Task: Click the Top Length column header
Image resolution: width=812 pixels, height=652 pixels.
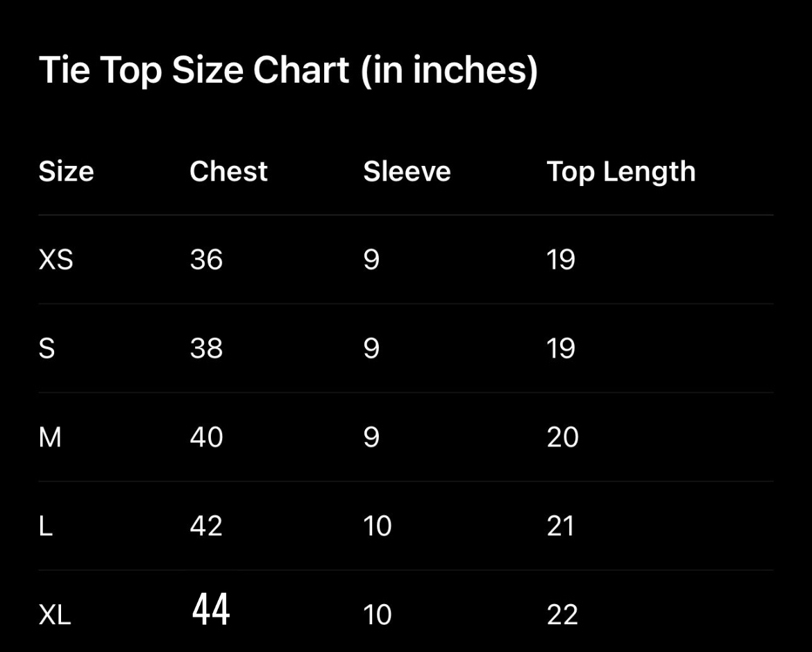Action: 620,172
